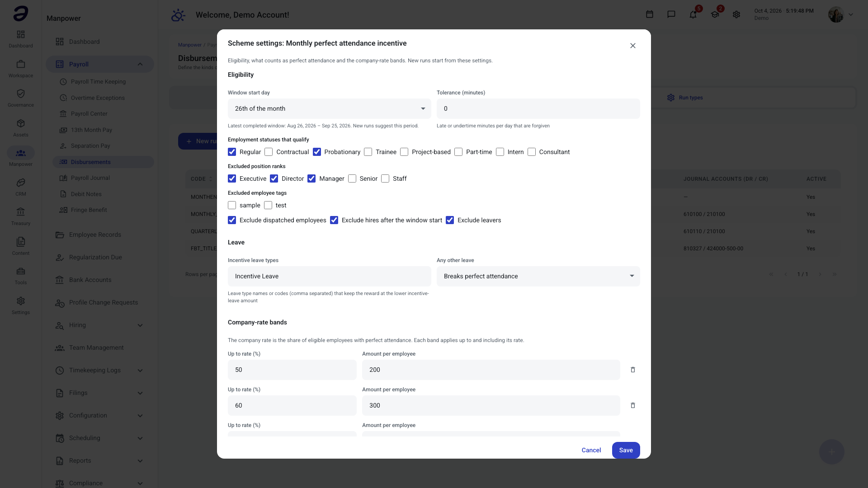The image size is (868, 488).
Task: Click the Tolerance minutes field
Action: [x=538, y=108]
